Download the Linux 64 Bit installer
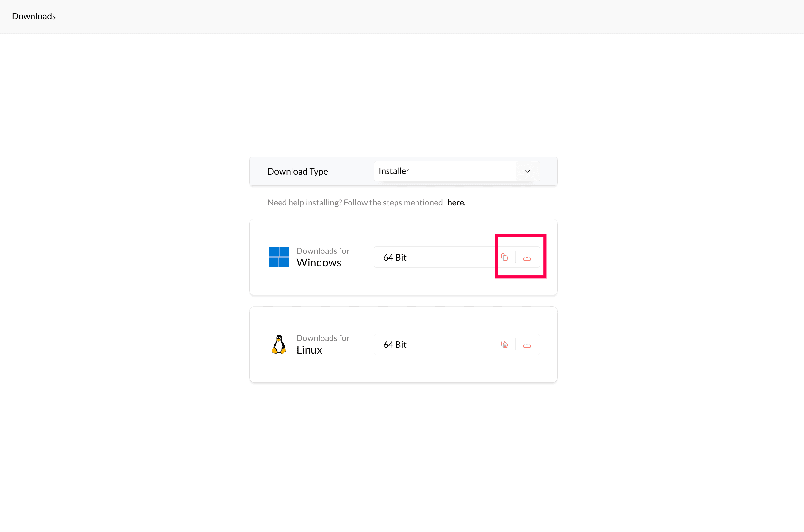The width and height of the screenshot is (804, 532). click(x=527, y=344)
